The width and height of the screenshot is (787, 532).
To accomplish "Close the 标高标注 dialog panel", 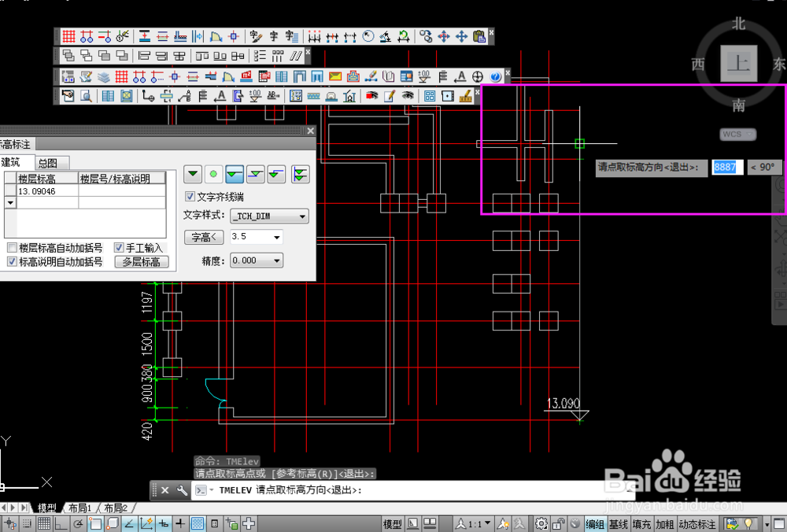I will point(311,131).
